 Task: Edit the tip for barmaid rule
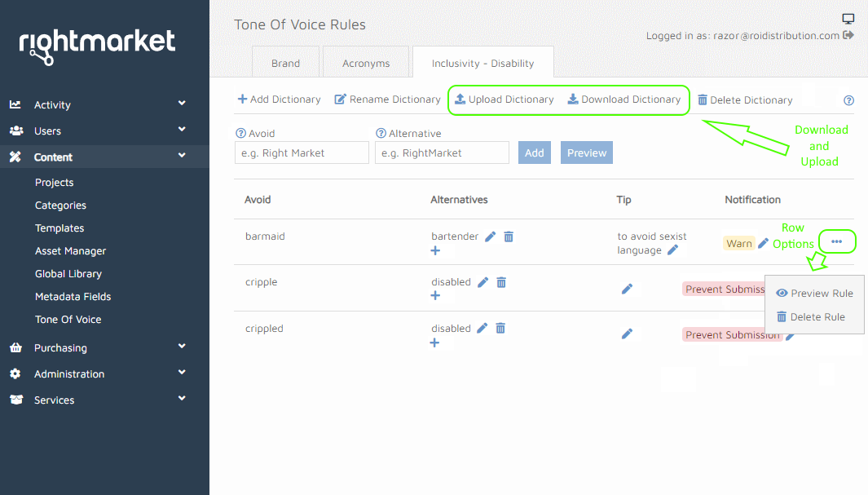pyautogui.click(x=672, y=250)
